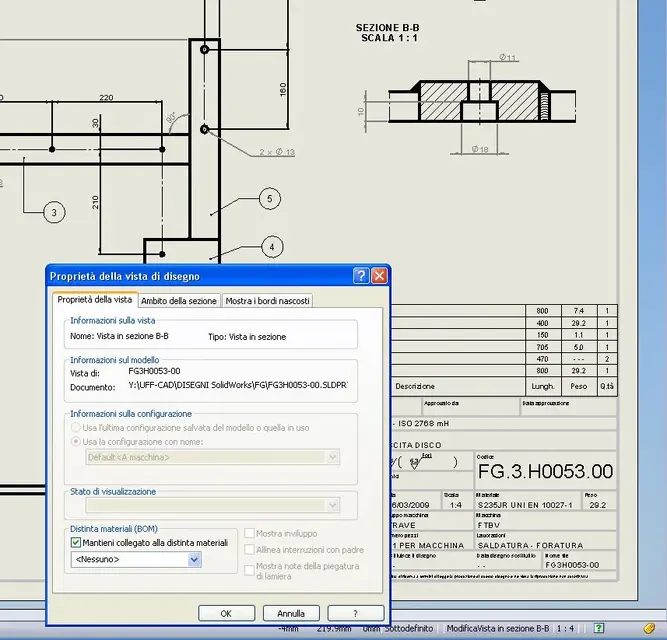Viewport: 667px width, 640px height.
Task: Check Allinea interruzioni con padre
Action: click(250, 550)
